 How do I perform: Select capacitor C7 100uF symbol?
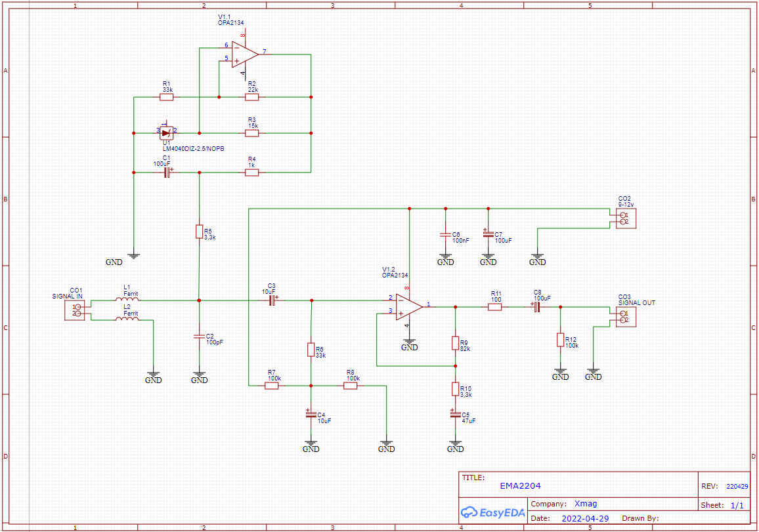point(488,234)
